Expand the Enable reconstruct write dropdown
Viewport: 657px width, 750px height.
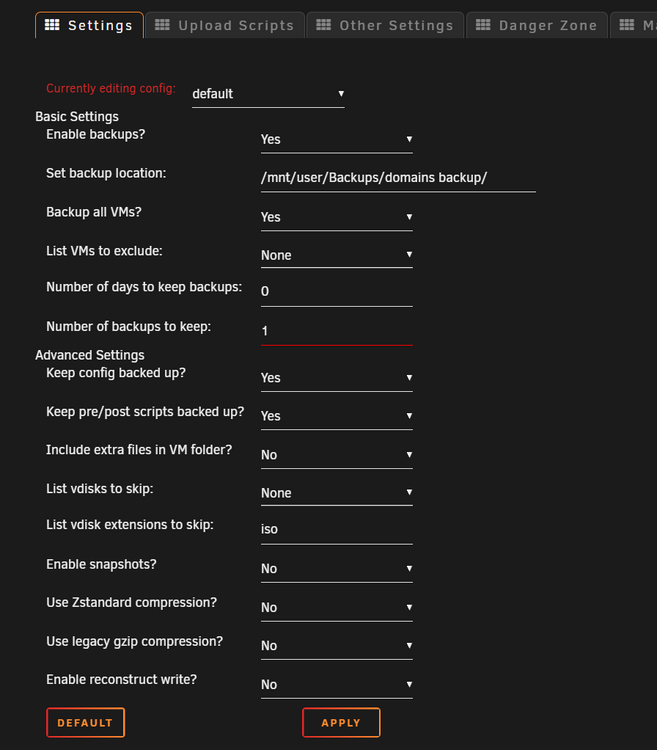click(337, 684)
